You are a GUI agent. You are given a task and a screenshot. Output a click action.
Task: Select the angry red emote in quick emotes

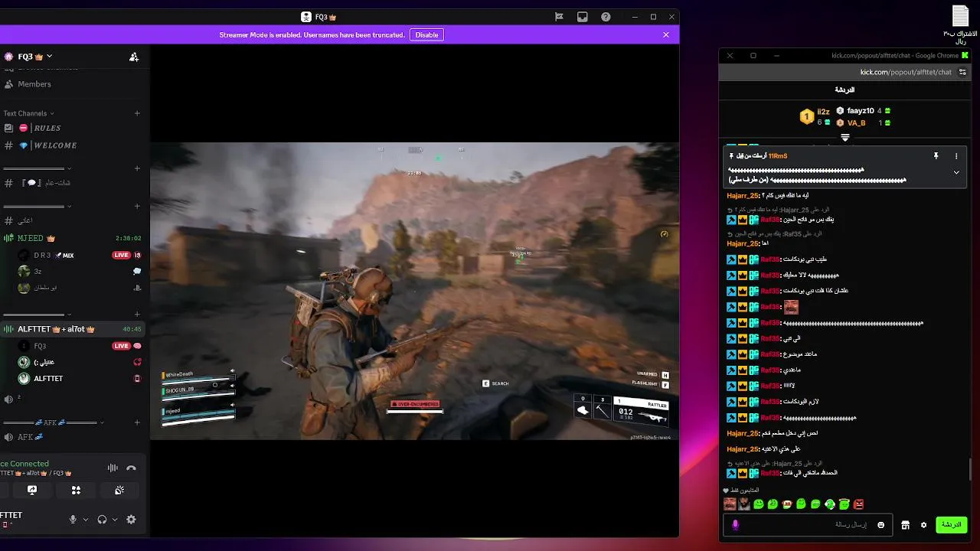pos(858,504)
